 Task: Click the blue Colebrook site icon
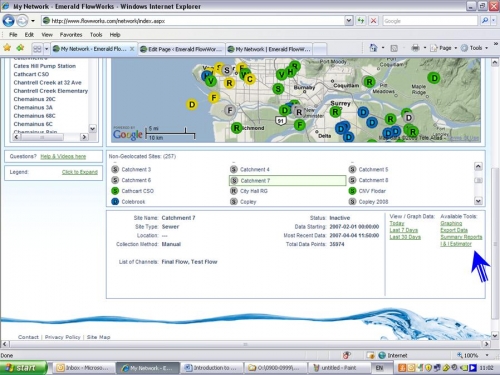point(115,202)
